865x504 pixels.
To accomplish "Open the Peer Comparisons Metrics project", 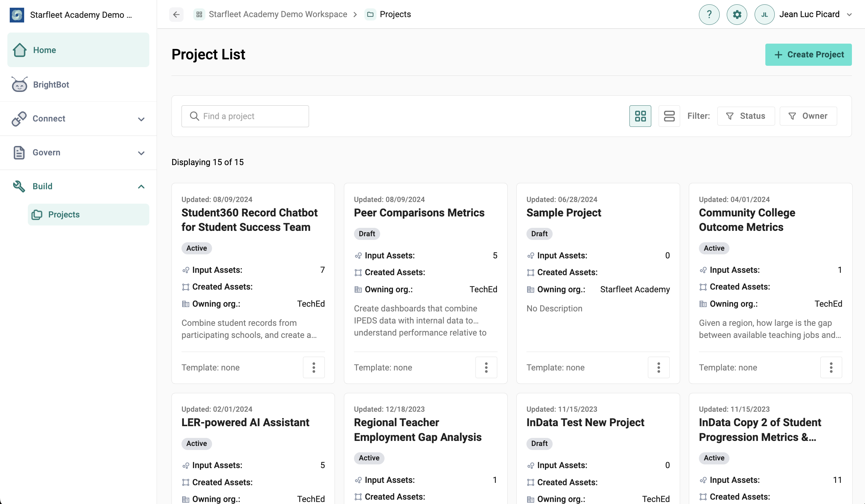I will click(419, 212).
